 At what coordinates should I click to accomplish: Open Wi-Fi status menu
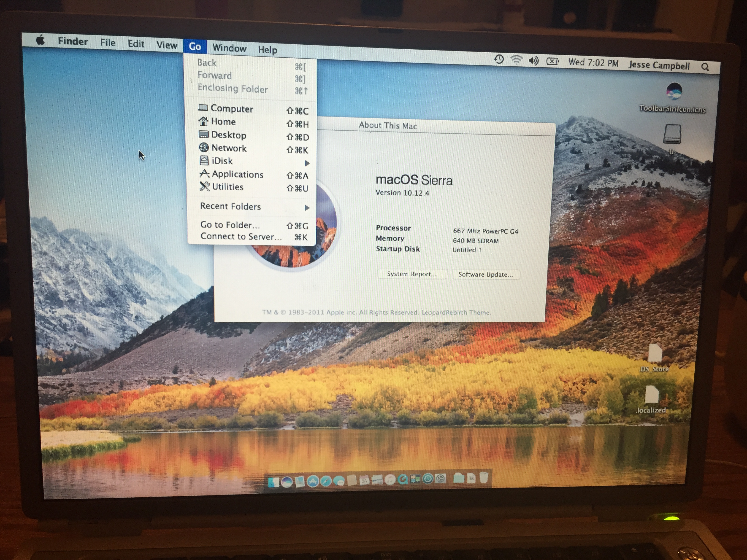coord(516,60)
